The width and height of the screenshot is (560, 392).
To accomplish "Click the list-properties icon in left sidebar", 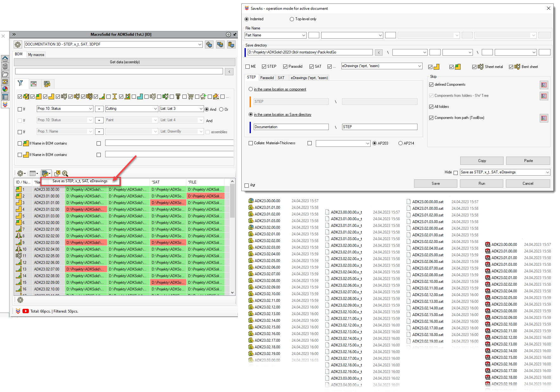I will [5, 97].
